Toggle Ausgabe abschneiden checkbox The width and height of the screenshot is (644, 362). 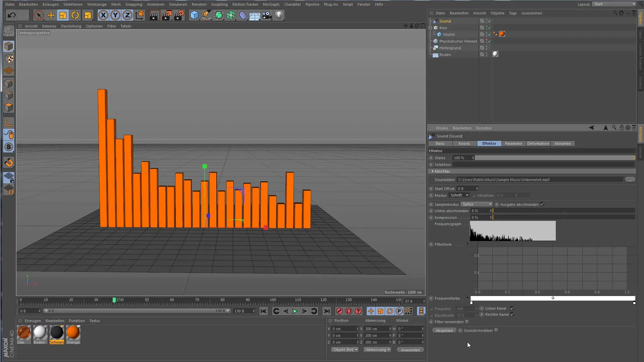tap(542, 204)
